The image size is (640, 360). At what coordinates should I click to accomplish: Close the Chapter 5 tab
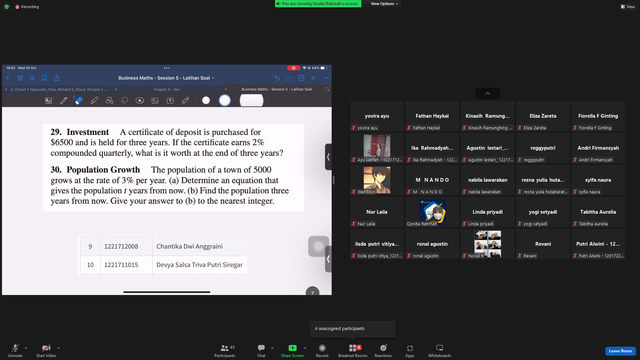tap(116, 89)
